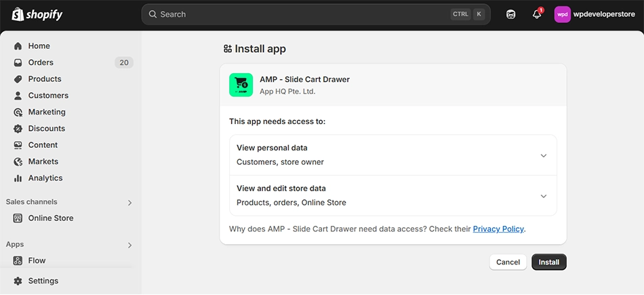Click the Markets globe icon
The width and height of the screenshot is (644, 295).
click(18, 161)
